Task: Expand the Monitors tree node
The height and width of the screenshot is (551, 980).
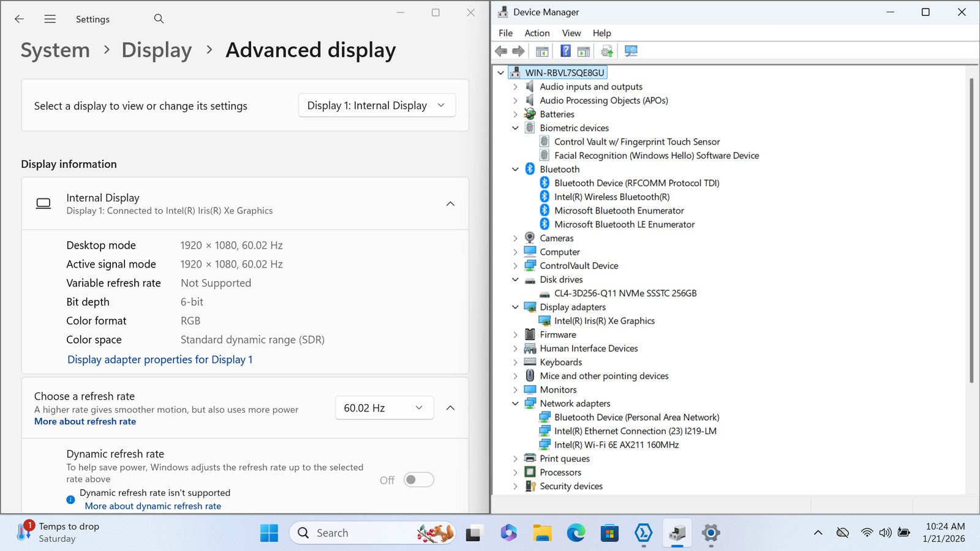Action: point(515,390)
